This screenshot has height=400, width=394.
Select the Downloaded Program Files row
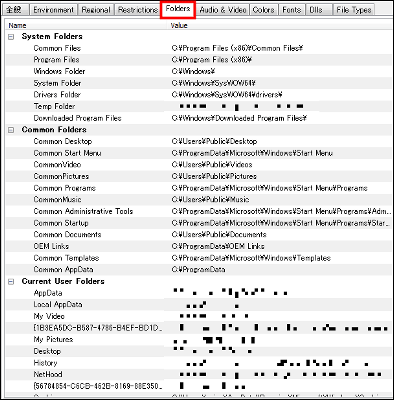click(x=199, y=118)
